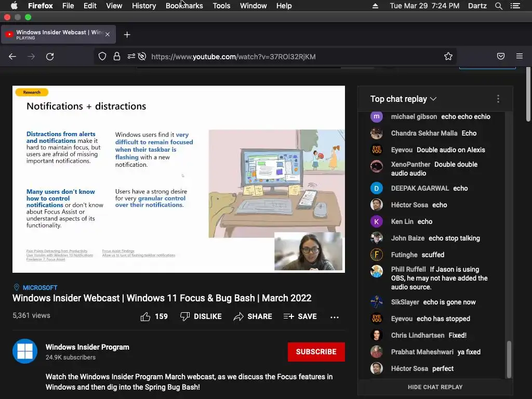Open chat options three-dot menu
Screen dimensions: 532x399
498,99
